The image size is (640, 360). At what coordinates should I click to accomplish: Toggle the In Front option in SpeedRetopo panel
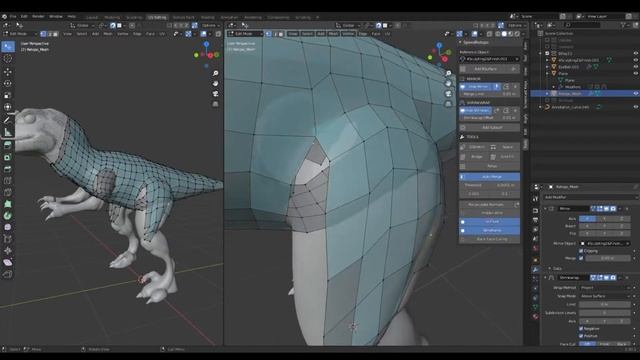[x=490, y=222]
